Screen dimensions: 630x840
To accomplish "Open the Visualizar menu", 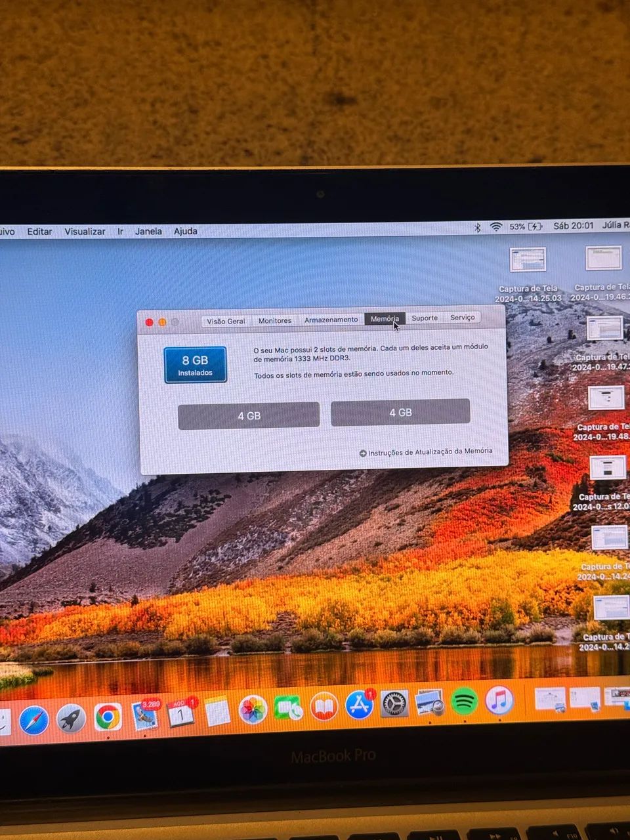I will tap(85, 232).
